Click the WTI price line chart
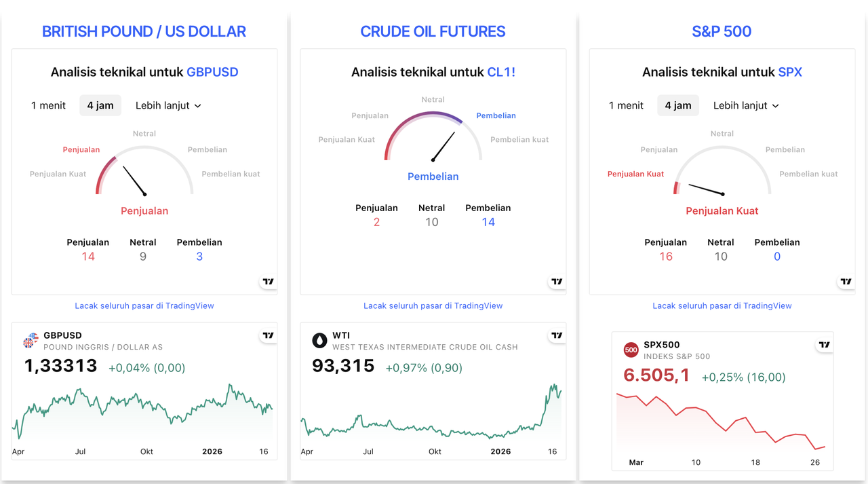This screenshot has height=484, width=868. [x=431, y=411]
